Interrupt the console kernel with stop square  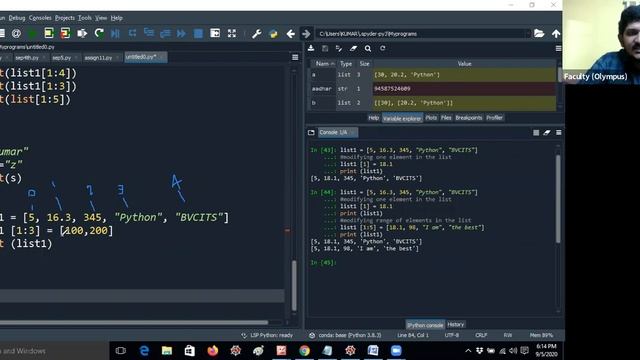(x=536, y=133)
